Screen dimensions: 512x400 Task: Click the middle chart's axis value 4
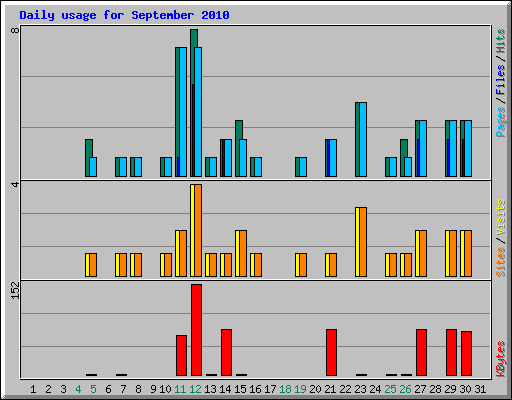pos(15,184)
